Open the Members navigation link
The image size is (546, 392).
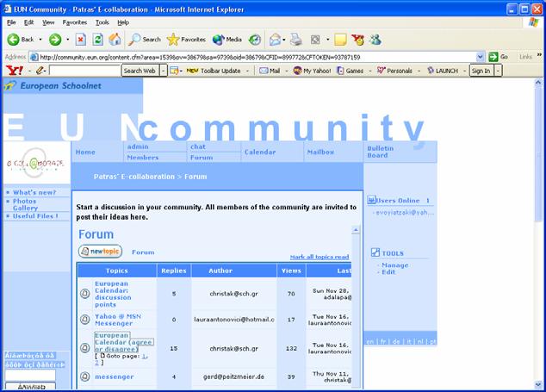click(x=142, y=158)
